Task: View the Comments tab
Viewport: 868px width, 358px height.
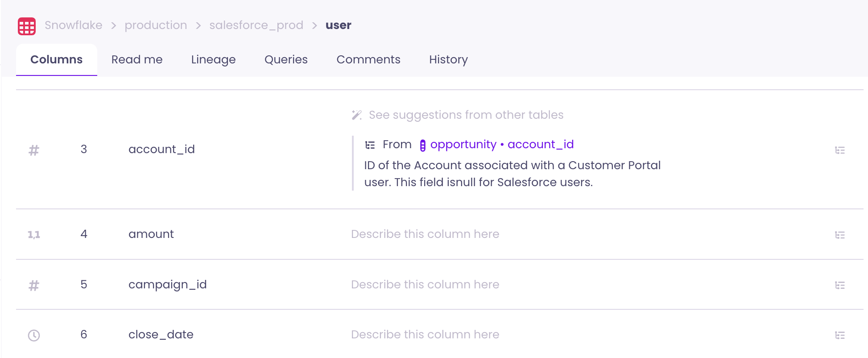Action: (x=368, y=60)
